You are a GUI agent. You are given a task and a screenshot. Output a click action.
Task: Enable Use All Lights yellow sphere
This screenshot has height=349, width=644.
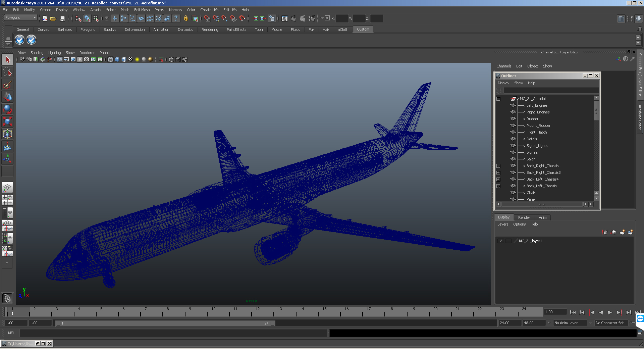click(137, 59)
